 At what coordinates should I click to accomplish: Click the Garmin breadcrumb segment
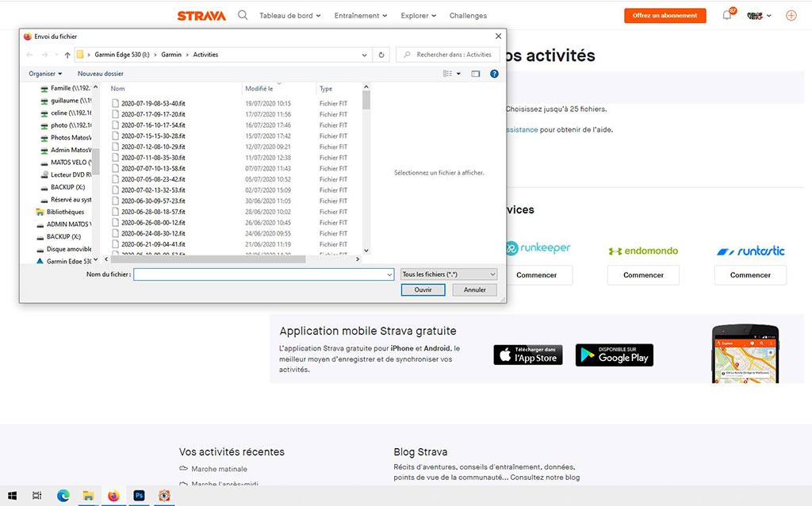point(171,55)
